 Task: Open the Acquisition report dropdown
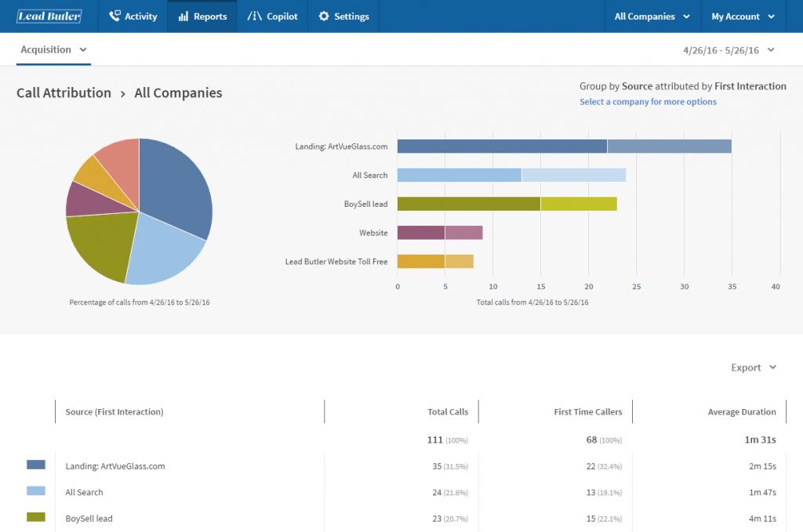53,49
